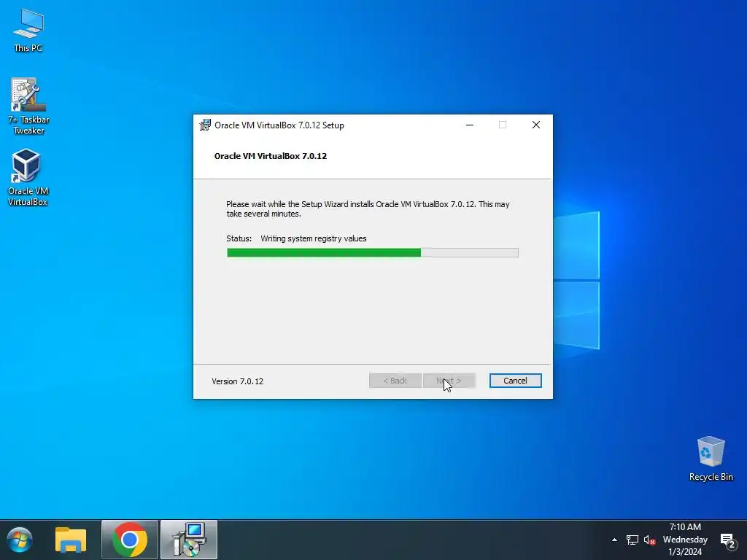747x560 pixels.
Task: Click the 'Oracle VM VirtualBox 7.0.12' bold heading
Action: (x=271, y=156)
